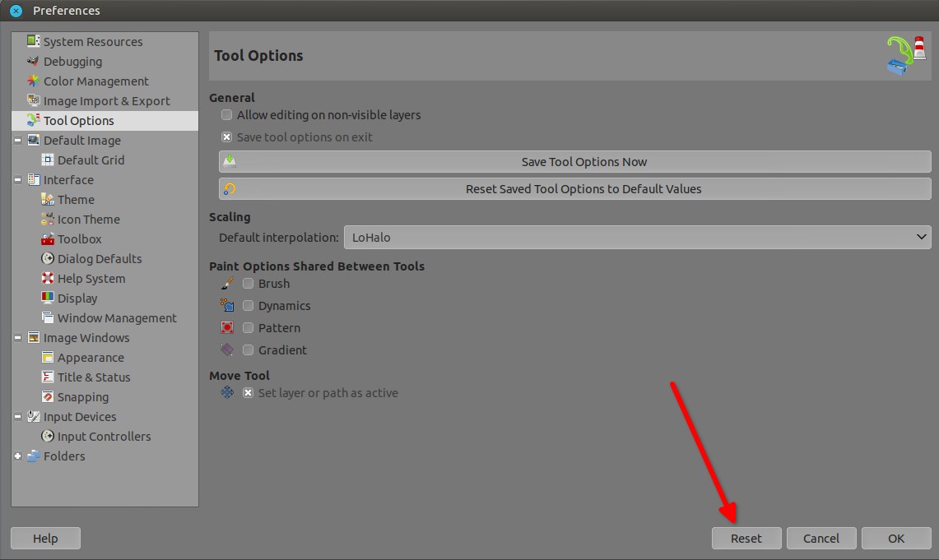The height and width of the screenshot is (560, 939).
Task: Click the Folders icon in sidebar
Action: tap(34, 456)
